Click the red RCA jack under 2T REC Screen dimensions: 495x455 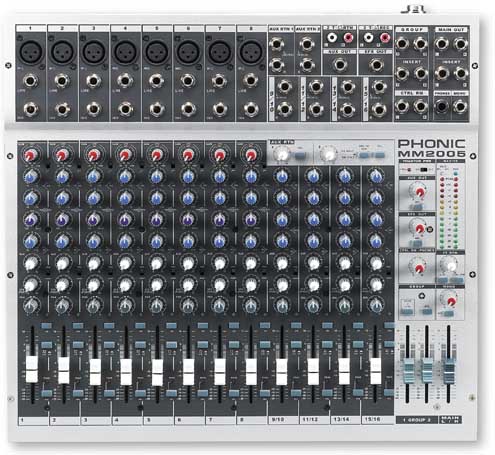pyautogui.click(x=385, y=37)
